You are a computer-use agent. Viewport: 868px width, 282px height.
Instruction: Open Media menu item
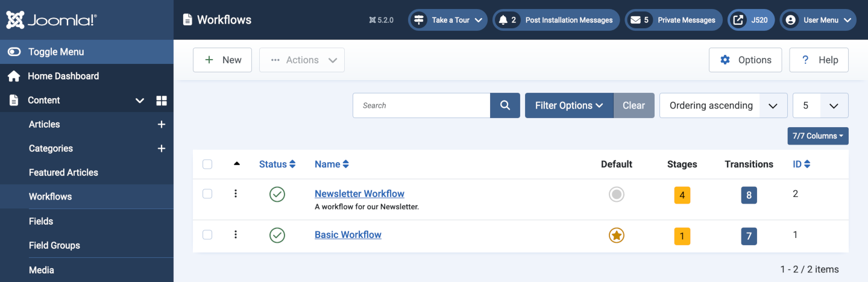tap(42, 270)
